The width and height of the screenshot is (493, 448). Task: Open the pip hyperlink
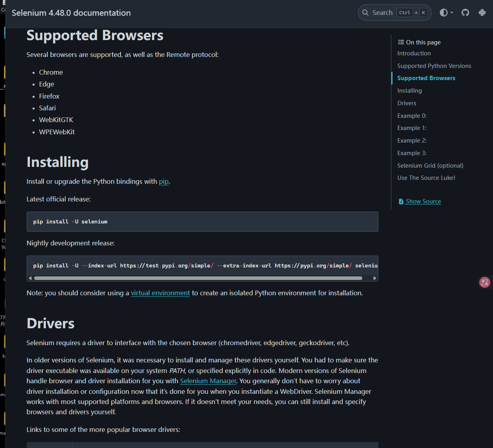click(x=164, y=181)
